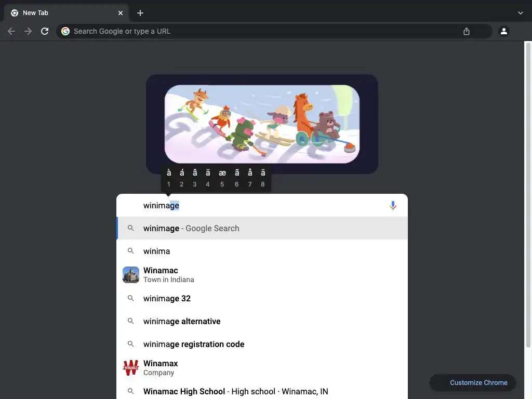
Task: Select winimage - Google Search suggestion
Action: click(262, 229)
